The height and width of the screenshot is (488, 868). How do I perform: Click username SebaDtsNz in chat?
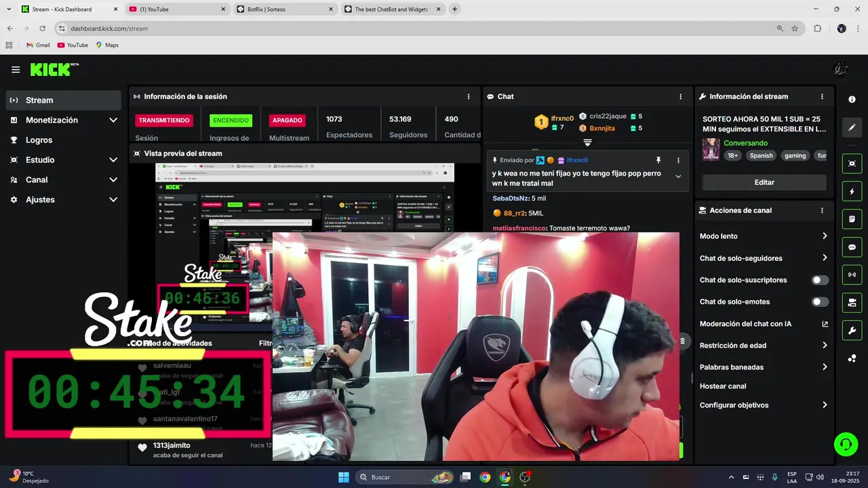click(x=509, y=199)
